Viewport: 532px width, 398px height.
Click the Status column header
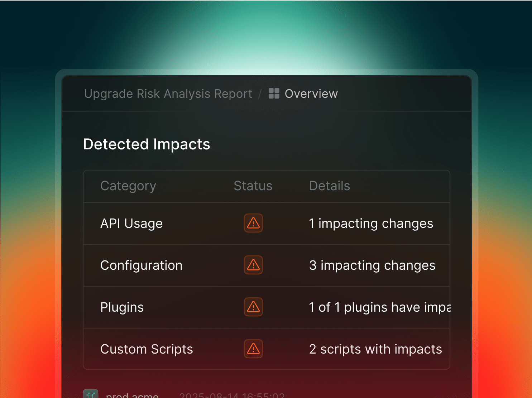pos(253,186)
